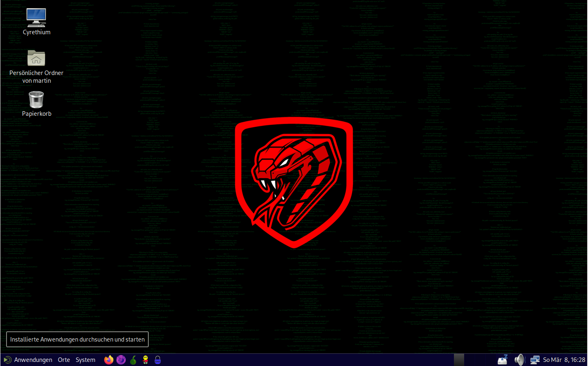Click the sleeping drive tray icon

[x=503, y=360]
